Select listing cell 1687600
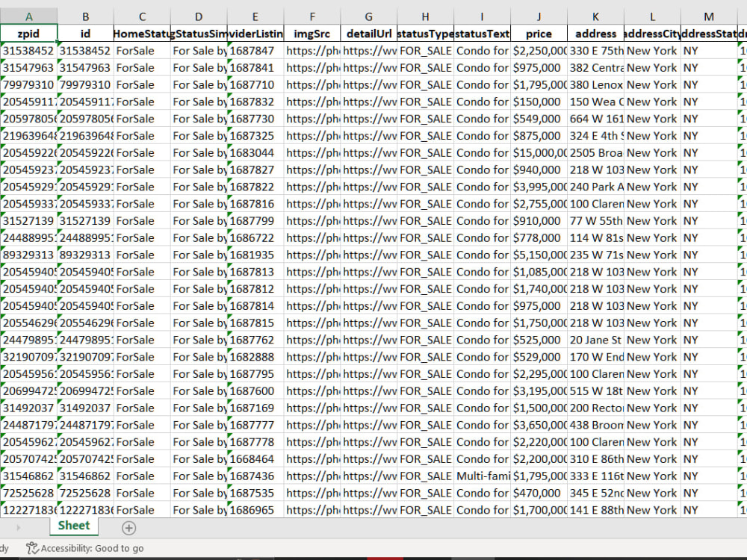 point(255,391)
